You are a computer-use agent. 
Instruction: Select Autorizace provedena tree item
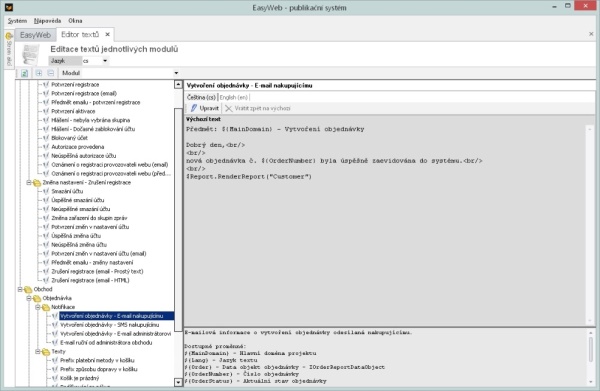(x=78, y=147)
